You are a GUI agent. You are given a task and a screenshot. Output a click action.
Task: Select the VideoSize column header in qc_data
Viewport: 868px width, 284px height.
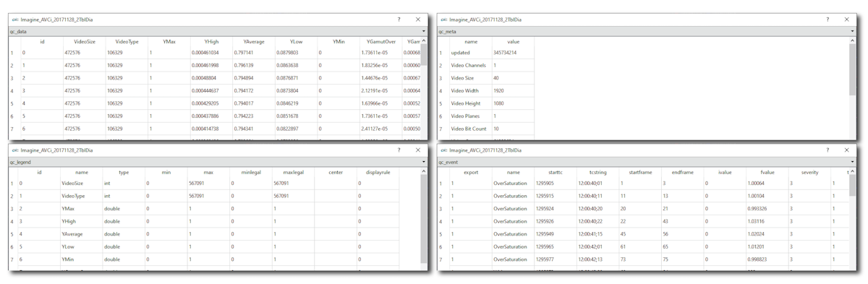(x=85, y=42)
